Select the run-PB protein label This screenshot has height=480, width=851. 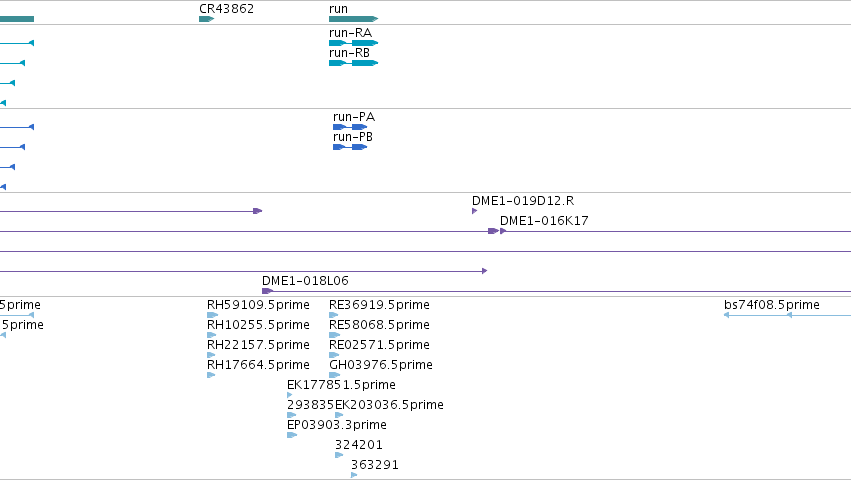click(x=353, y=137)
